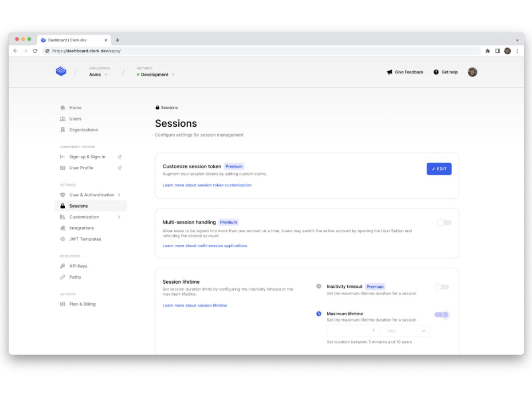Close the Dashboard | Clerk.dev tab
This screenshot has height=399, width=532.
pyautogui.click(x=106, y=40)
